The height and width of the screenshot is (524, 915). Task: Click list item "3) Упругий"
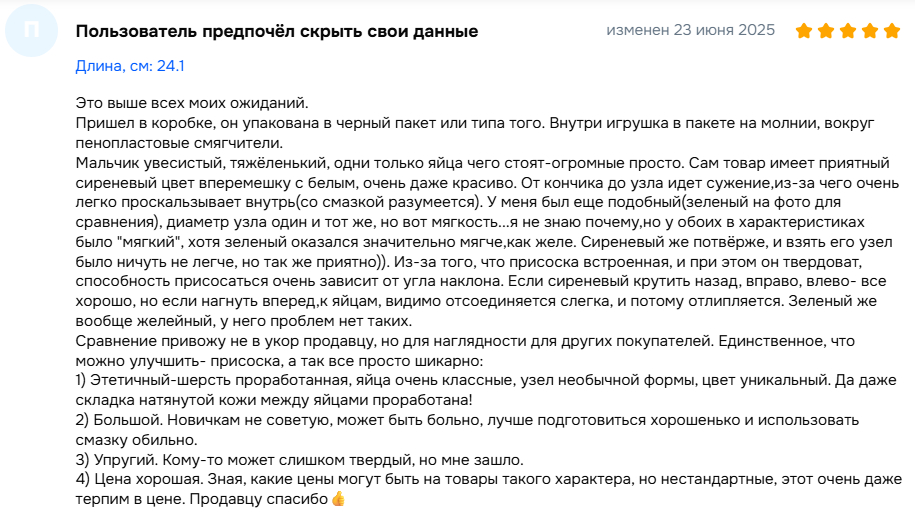(x=299, y=460)
